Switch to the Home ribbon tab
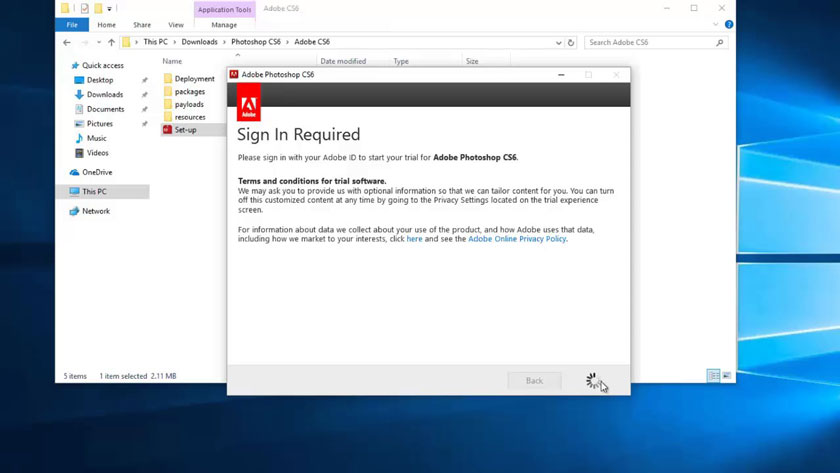This screenshot has width=840, height=473. pyautogui.click(x=106, y=25)
